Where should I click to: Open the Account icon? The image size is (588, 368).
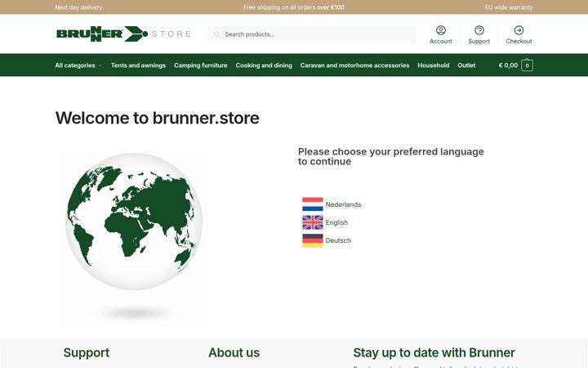click(x=441, y=30)
